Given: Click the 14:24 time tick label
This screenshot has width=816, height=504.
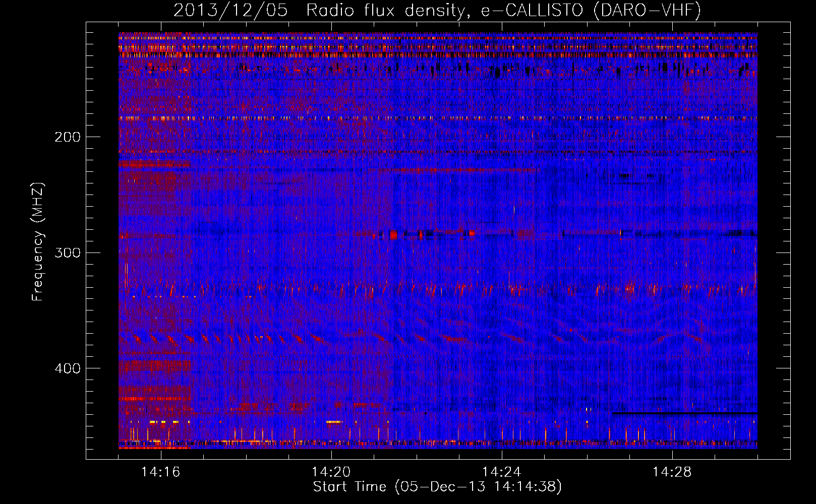Looking at the screenshot, I should pos(502,472).
